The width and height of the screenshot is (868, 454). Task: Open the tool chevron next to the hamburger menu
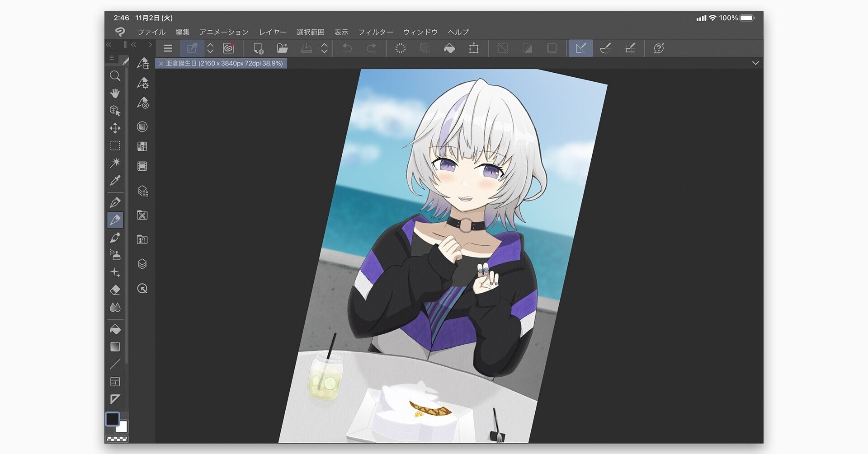(210, 48)
